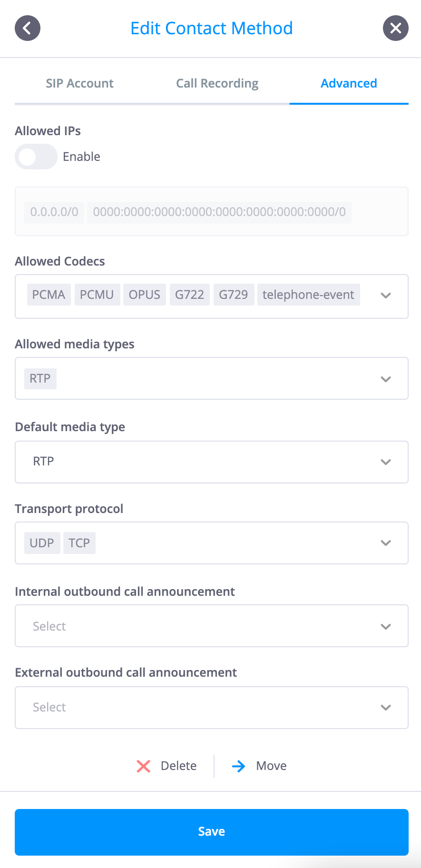Open External outbound call announcement select

click(212, 708)
